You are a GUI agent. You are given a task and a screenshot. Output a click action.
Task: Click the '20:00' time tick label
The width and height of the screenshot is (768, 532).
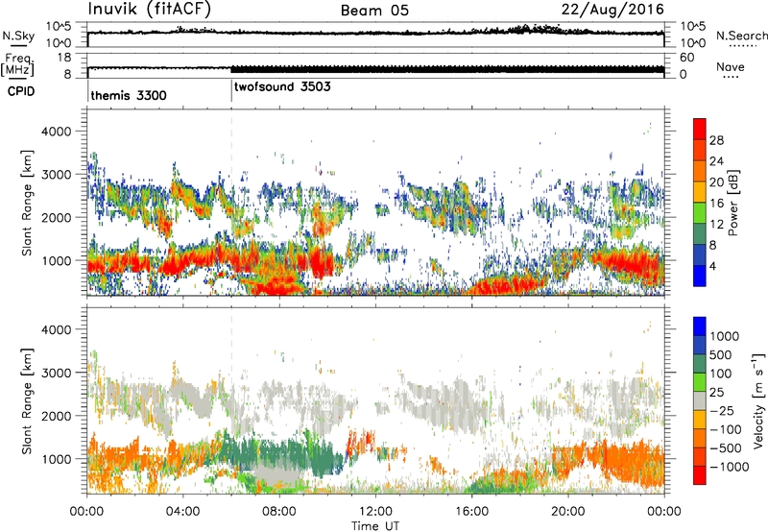(x=567, y=512)
